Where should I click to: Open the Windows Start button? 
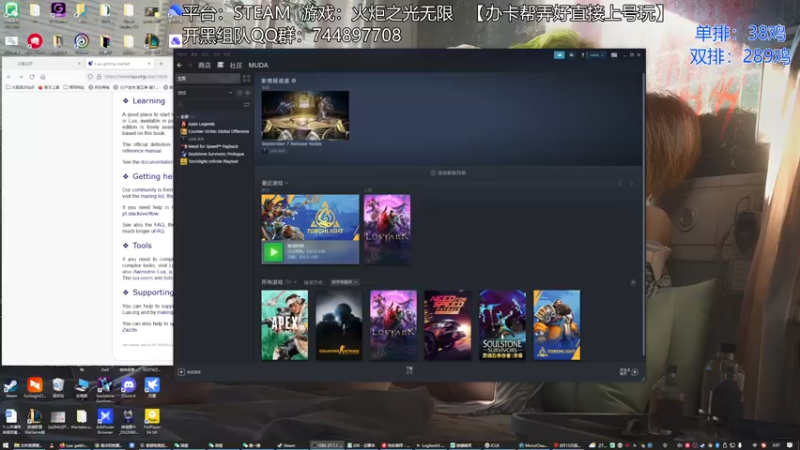[x=6, y=445]
